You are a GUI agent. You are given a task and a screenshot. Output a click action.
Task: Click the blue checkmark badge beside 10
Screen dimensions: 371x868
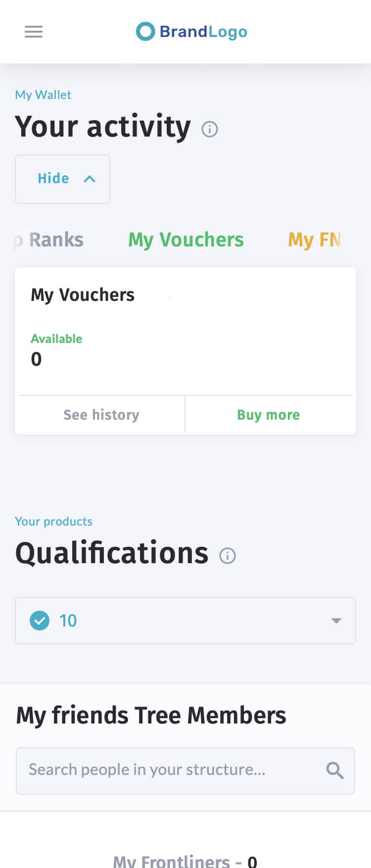click(x=40, y=620)
